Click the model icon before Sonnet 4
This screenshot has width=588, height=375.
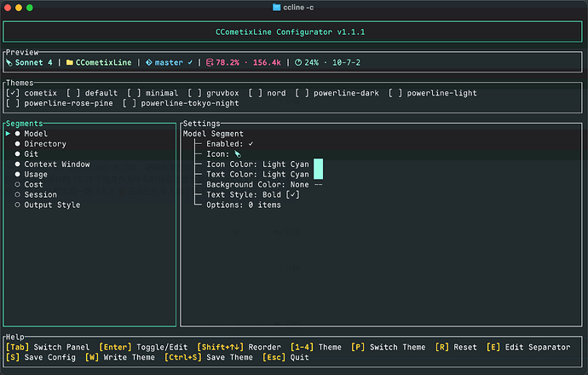pos(9,62)
